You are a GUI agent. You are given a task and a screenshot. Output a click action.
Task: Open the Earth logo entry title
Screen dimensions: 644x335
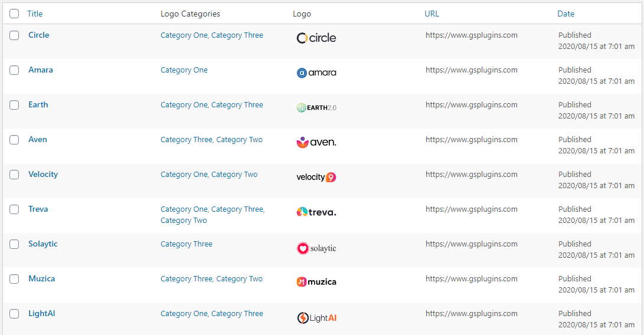(x=38, y=105)
